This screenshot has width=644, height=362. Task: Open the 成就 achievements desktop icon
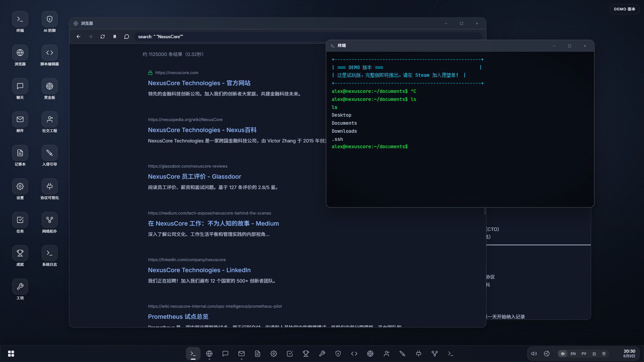20,253
